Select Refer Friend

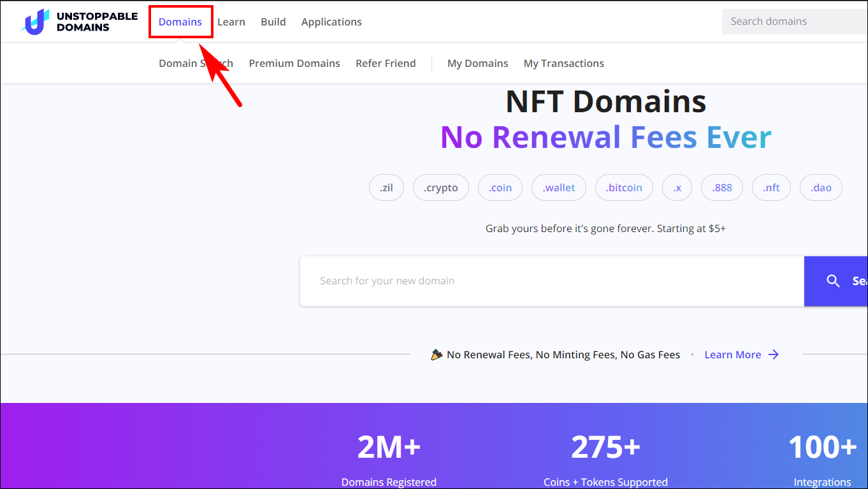tap(386, 63)
